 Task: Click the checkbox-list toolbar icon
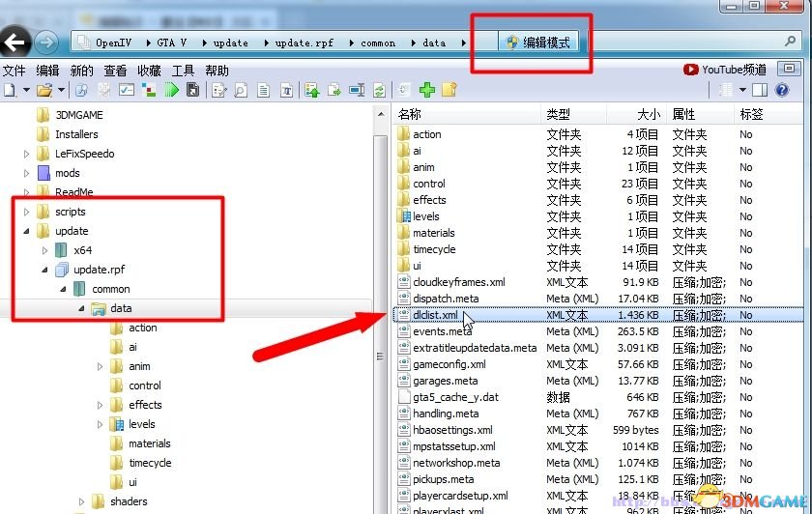click(x=127, y=90)
